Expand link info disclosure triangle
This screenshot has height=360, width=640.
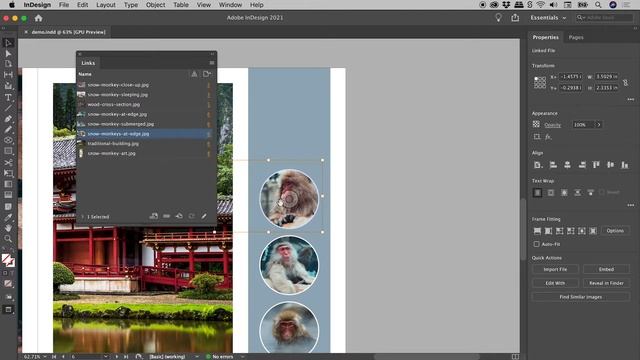[x=82, y=217]
